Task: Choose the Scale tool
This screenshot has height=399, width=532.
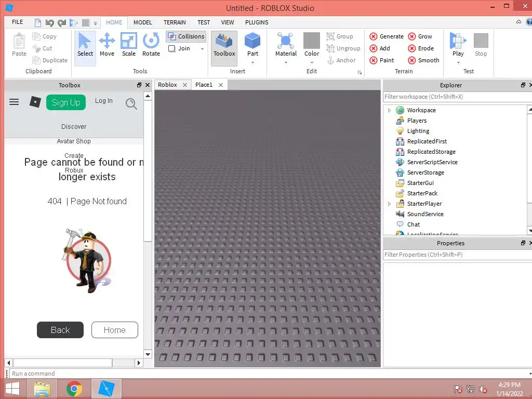Action: [129, 45]
